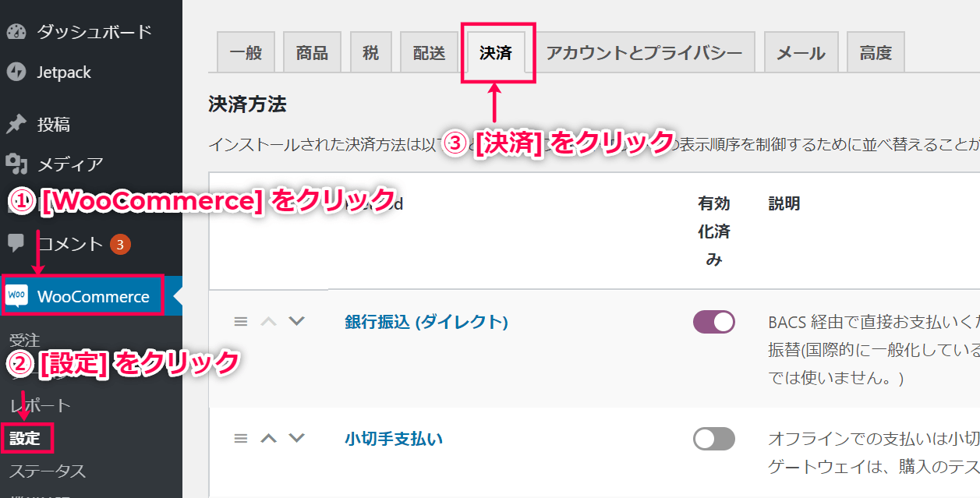Move 銀行振込 down with chevron arrow

tap(296, 321)
